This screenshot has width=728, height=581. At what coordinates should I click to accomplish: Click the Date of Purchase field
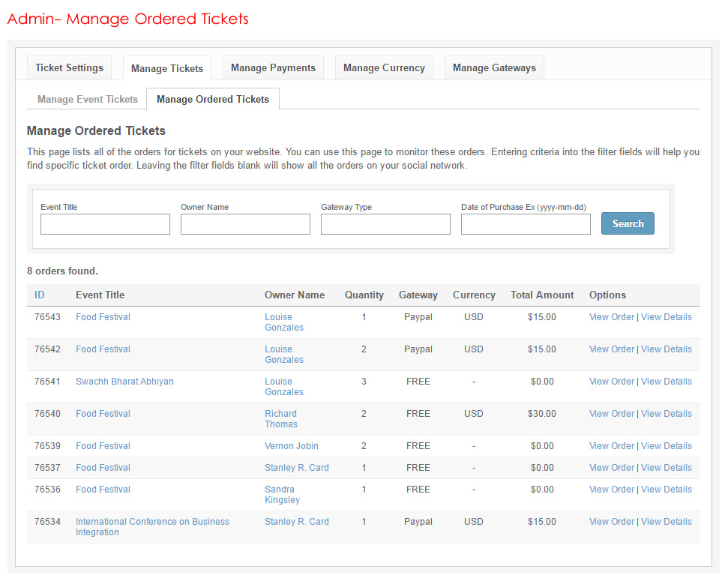pyautogui.click(x=526, y=224)
